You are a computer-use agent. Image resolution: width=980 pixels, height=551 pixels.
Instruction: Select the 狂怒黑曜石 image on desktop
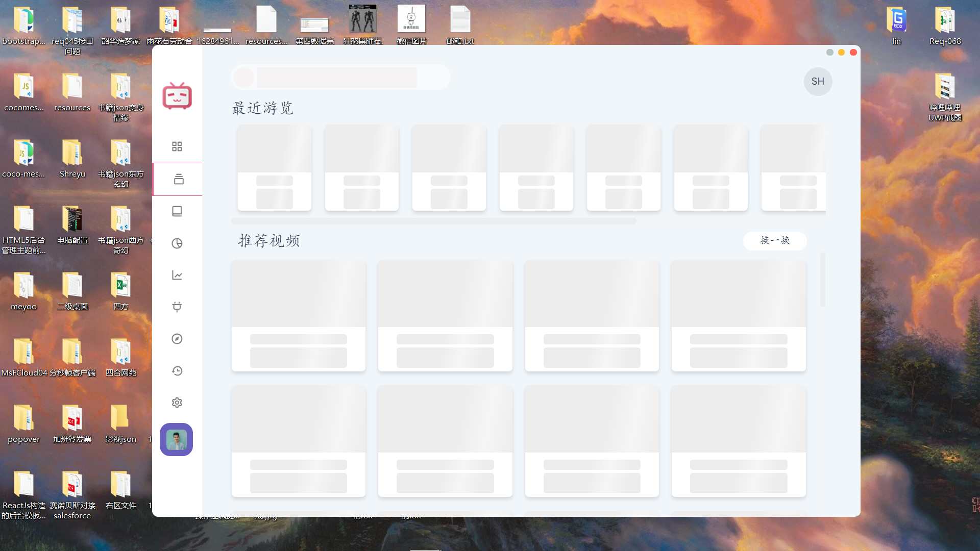point(363,26)
